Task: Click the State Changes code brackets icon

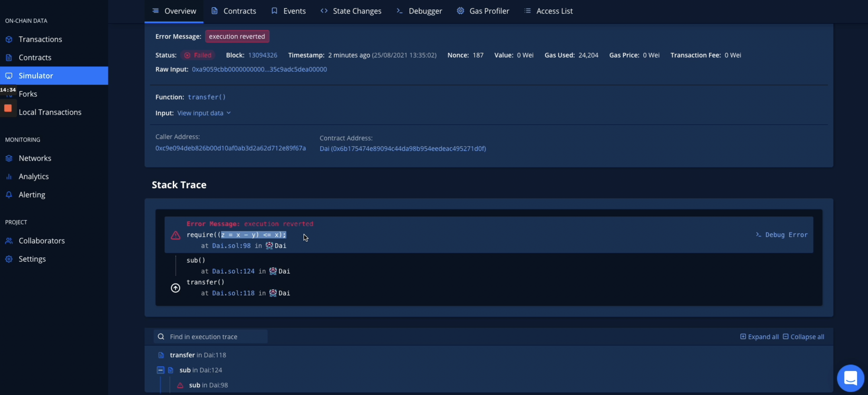Action: pos(324,11)
